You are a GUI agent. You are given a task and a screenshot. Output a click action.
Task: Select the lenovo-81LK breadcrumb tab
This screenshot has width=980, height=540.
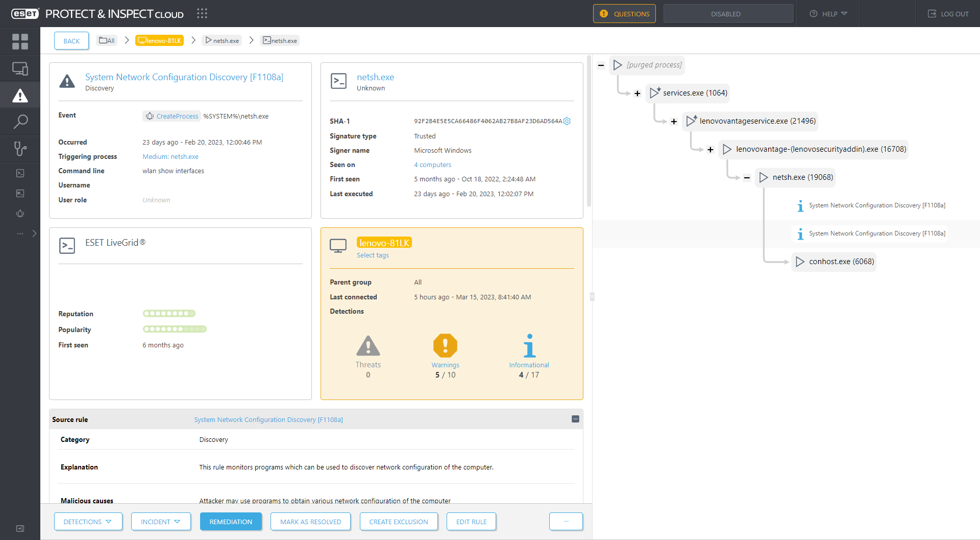click(159, 40)
